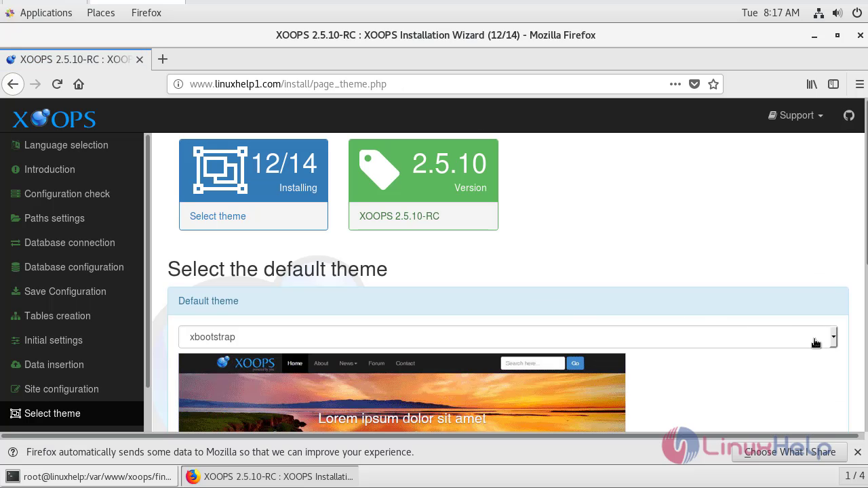Go to Site configuration step
Viewport: 868px width, 488px height.
click(62, 389)
